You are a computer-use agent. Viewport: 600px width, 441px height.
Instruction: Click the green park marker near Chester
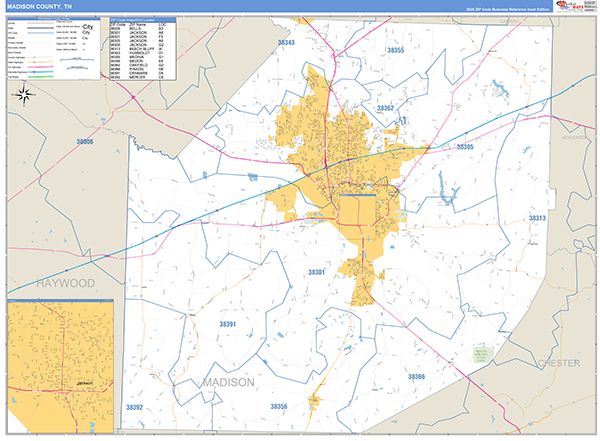pos(481,355)
